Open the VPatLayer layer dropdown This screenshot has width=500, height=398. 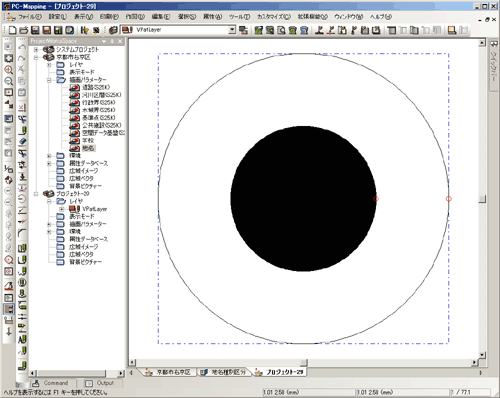232,30
